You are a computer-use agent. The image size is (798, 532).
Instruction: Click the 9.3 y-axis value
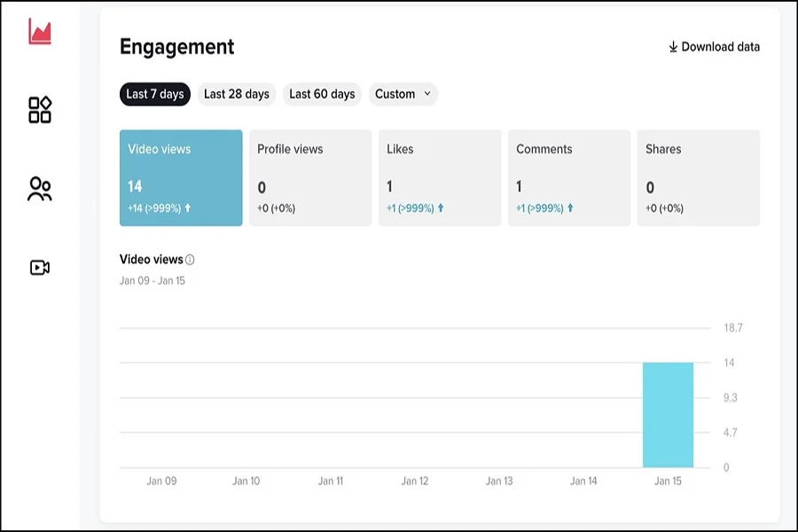click(x=731, y=397)
